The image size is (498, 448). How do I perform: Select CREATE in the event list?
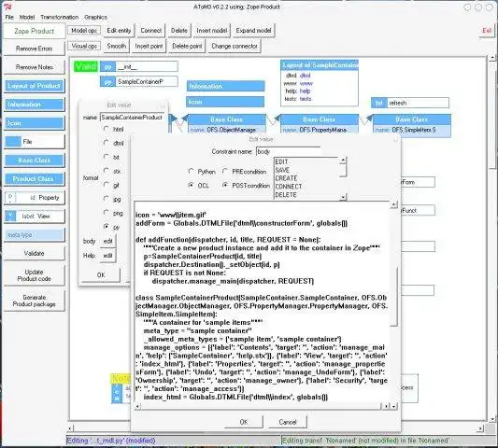(286, 178)
